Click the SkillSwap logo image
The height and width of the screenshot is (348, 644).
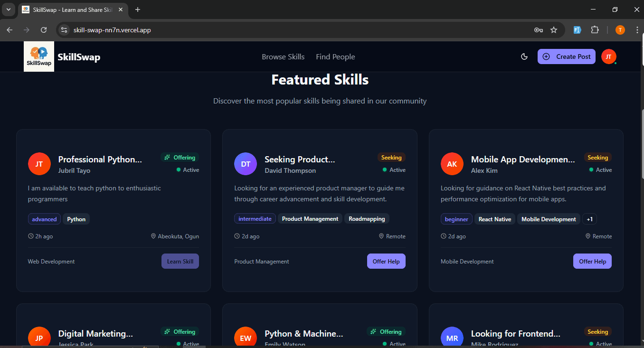39,56
